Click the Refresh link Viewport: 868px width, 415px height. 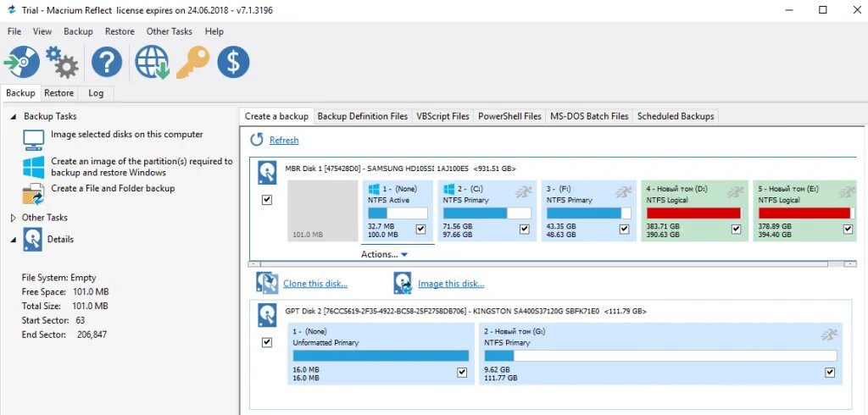[x=284, y=141]
